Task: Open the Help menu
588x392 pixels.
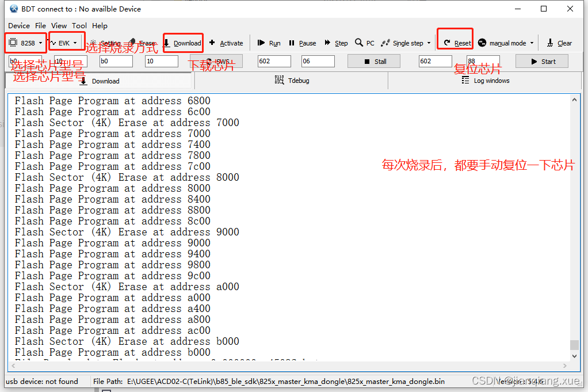Action: click(100, 25)
